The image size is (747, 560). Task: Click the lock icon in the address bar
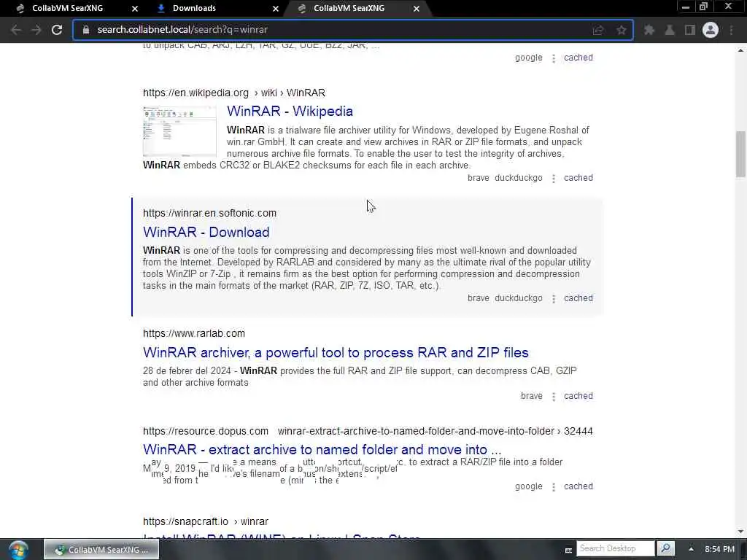click(x=86, y=29)
